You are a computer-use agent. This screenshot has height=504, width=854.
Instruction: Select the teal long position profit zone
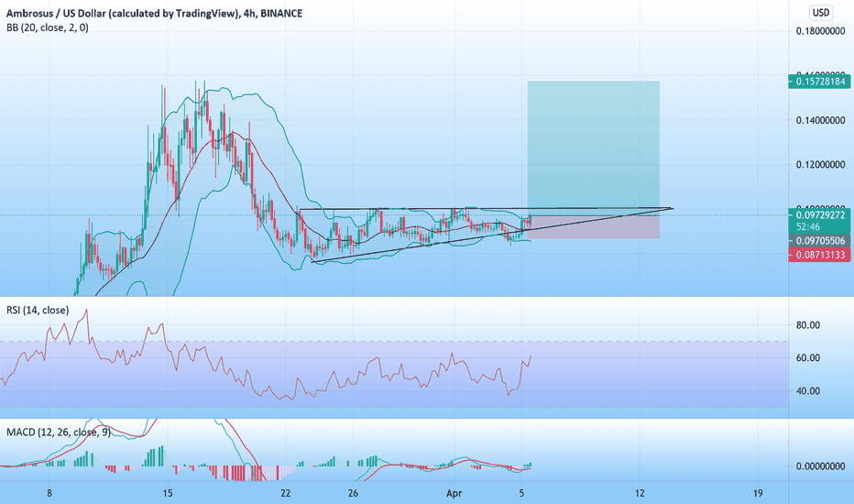click(594, 148)
